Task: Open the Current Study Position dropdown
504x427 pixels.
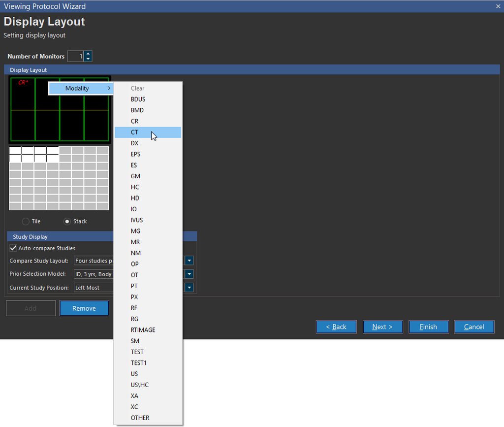Action: click(x=189, y=288)
